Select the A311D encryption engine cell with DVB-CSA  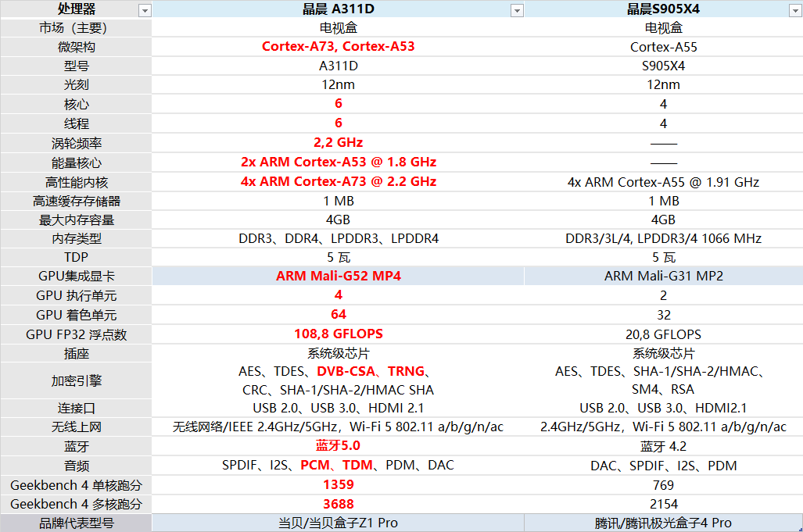pos(338,380)
